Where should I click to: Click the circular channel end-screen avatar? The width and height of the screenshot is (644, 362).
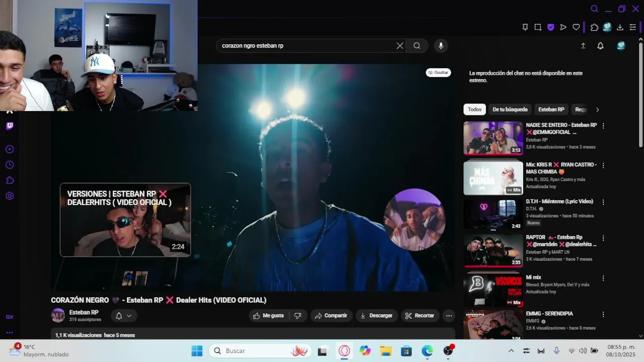(x=414, y=220)
